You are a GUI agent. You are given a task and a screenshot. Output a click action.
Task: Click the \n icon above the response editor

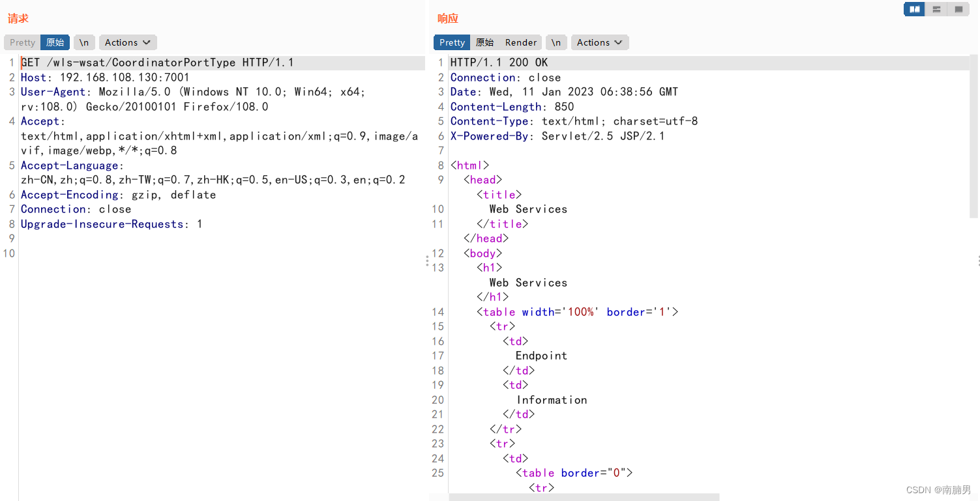(x=556, y=42)
